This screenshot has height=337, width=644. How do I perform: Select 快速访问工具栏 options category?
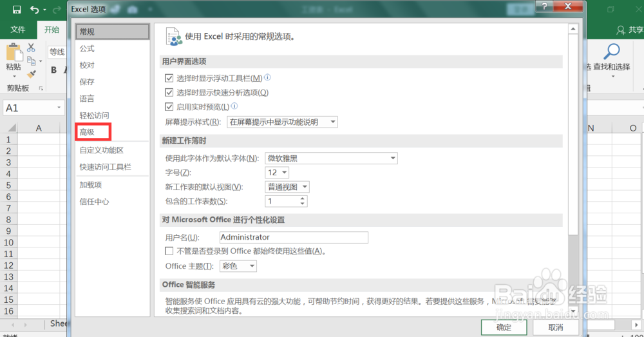112,167
